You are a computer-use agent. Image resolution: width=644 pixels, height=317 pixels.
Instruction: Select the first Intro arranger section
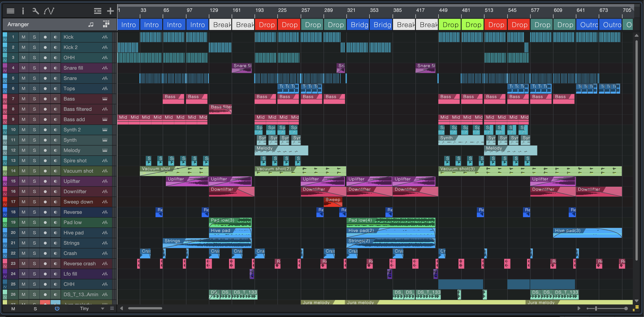pos(128,25)
